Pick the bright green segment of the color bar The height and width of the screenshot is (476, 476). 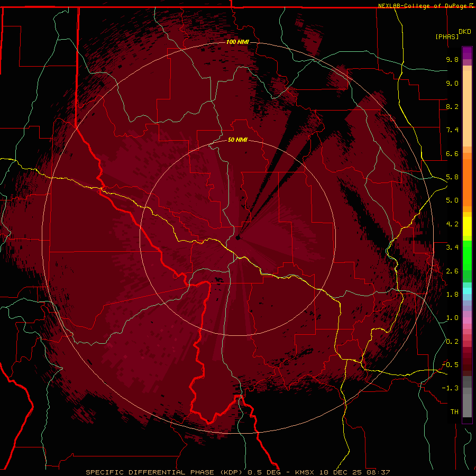click(467, 255)
